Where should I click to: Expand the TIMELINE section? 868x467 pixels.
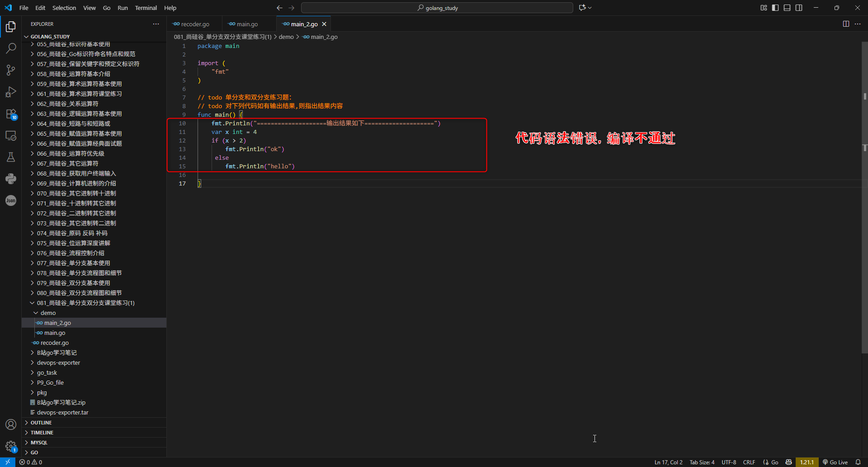click(94, 433)
